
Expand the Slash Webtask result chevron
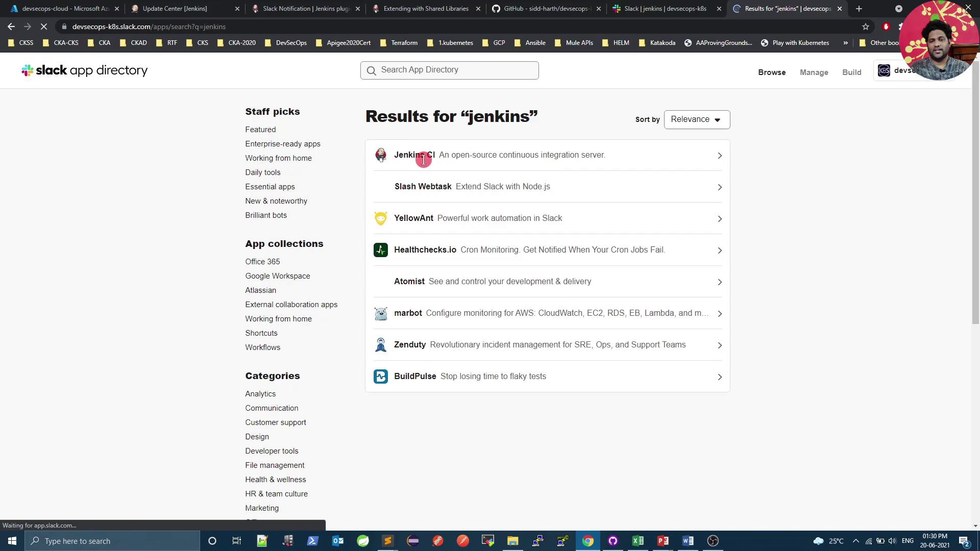coord(720,187)
